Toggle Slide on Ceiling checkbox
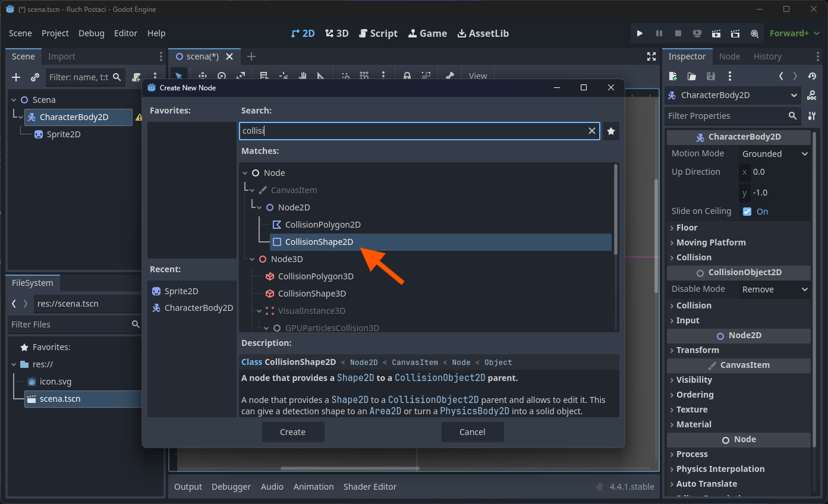The image size is (828, 504). click(747, 212)
